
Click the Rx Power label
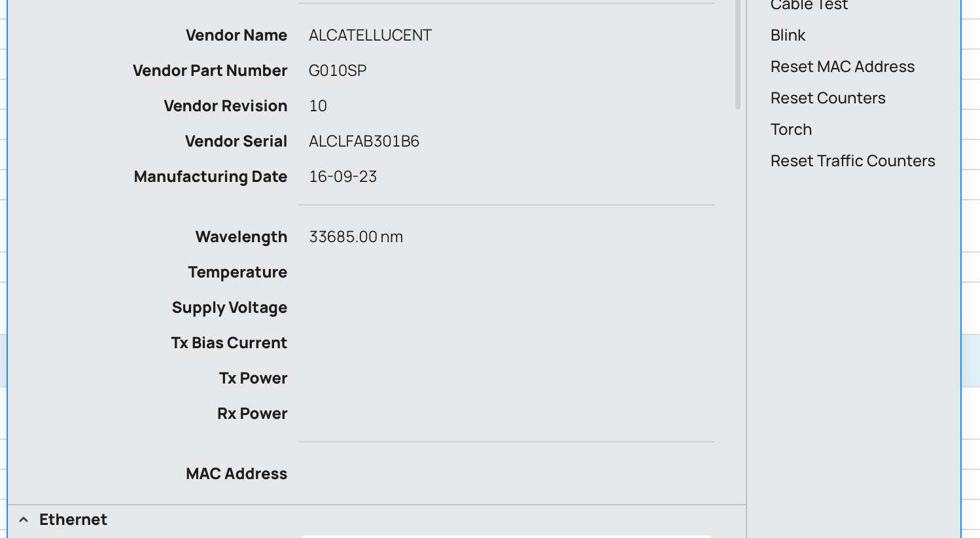253,414
